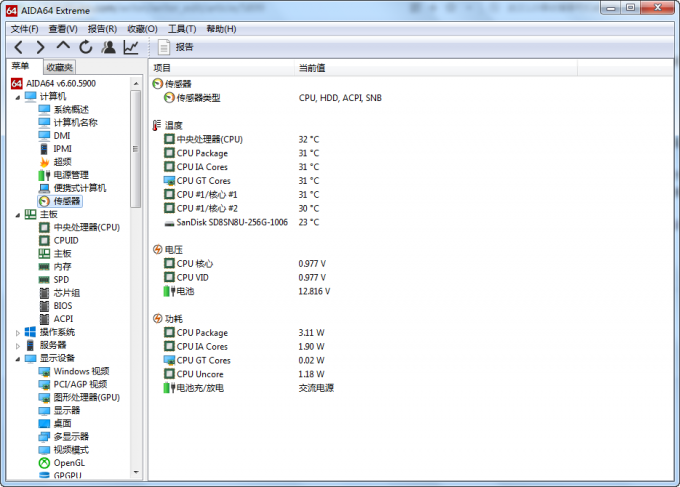The height and width of the screenshot is (487, 680).
Task: Click the Forward navigation arrow in toolbar
Action: click(41, 47)
